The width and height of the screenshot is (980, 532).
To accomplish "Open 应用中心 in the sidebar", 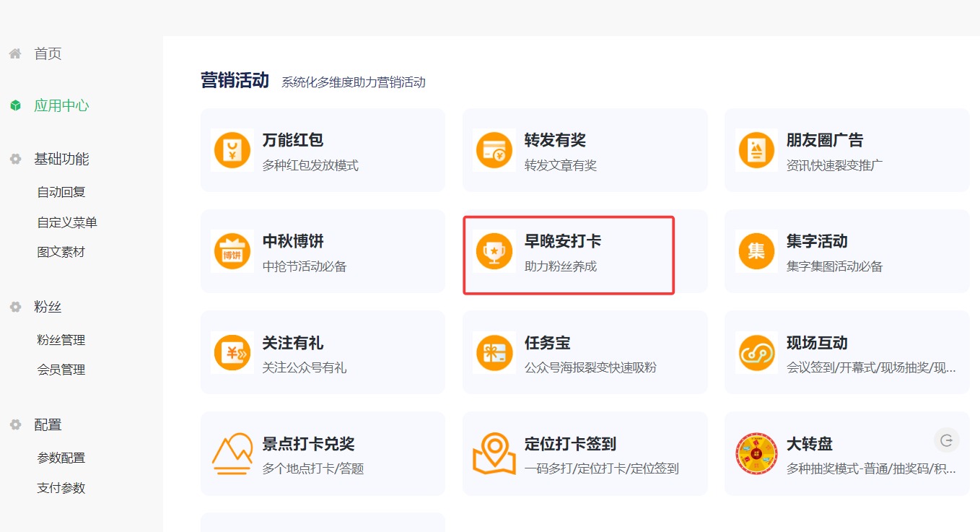I will pyautogui.click(x=61, y=105).
